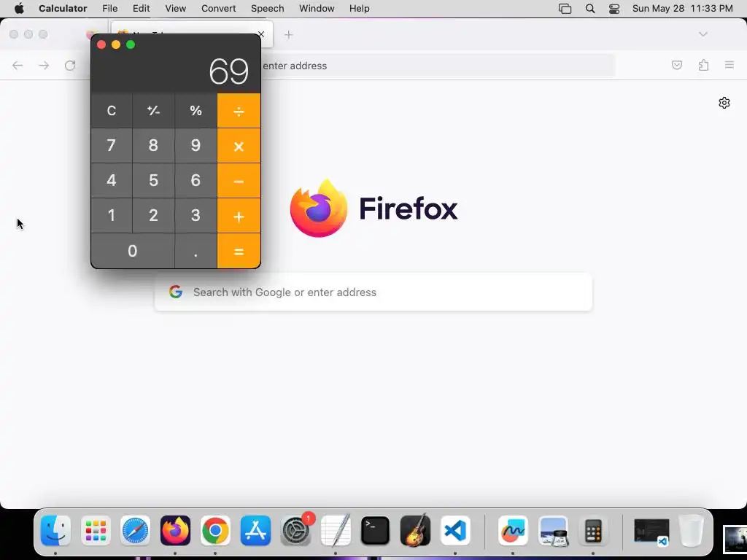The height and width of the screenshot is (560, 747).
Task: Tap the 7 key on calculator
Action: click(112, 146)
